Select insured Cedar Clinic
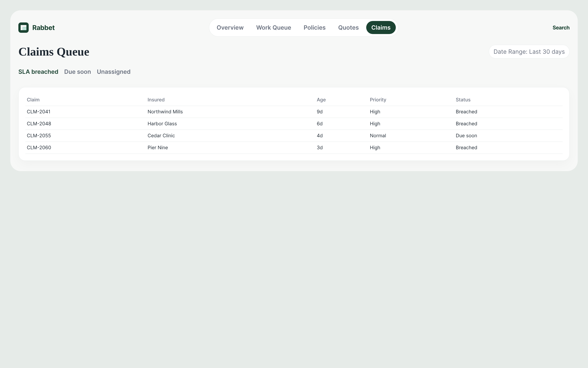Screen dimensions: 588x368 tap(161, 136)
